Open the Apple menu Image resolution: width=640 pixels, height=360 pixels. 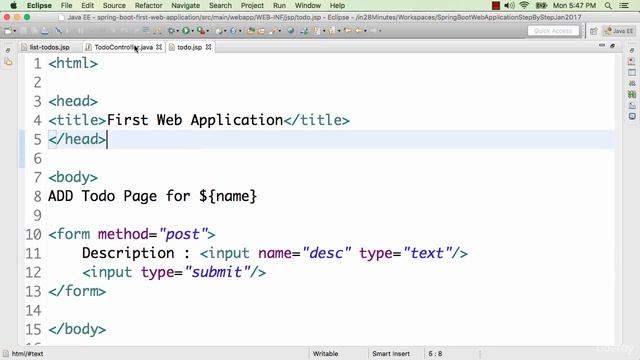pos(13,5)
